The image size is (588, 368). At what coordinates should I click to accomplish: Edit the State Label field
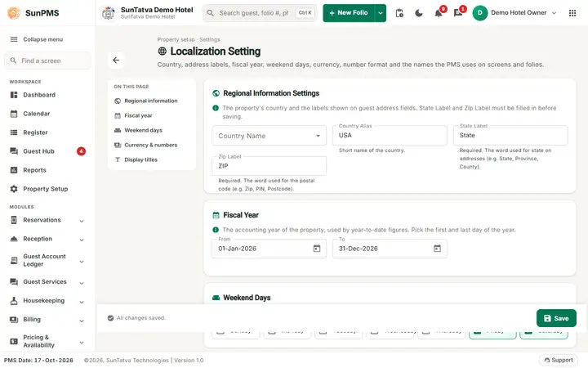[510, 135]
